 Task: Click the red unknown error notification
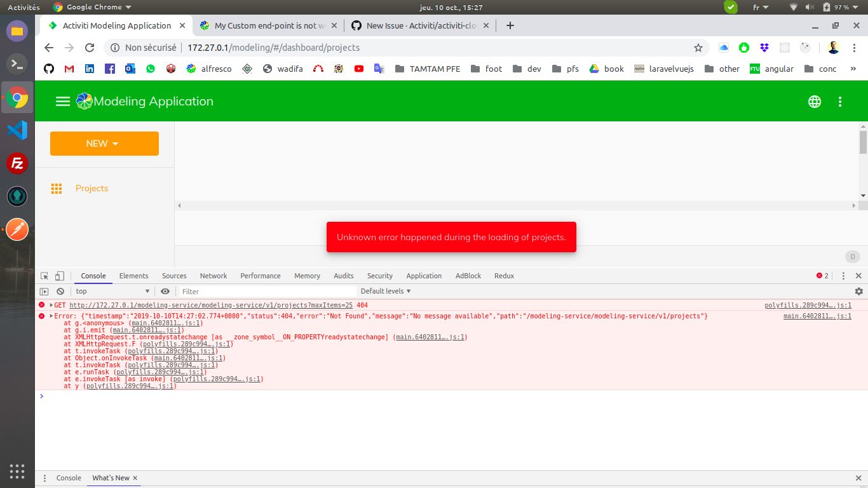451,237
